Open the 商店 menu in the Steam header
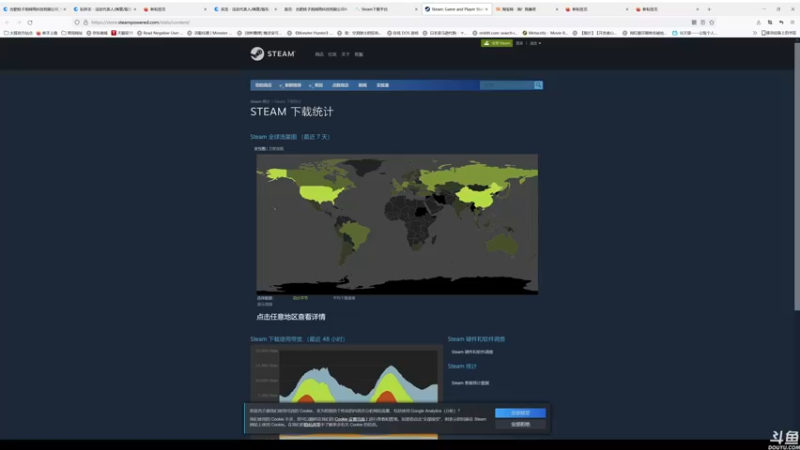This screenshot has width=800, height=450. [319, 54]
